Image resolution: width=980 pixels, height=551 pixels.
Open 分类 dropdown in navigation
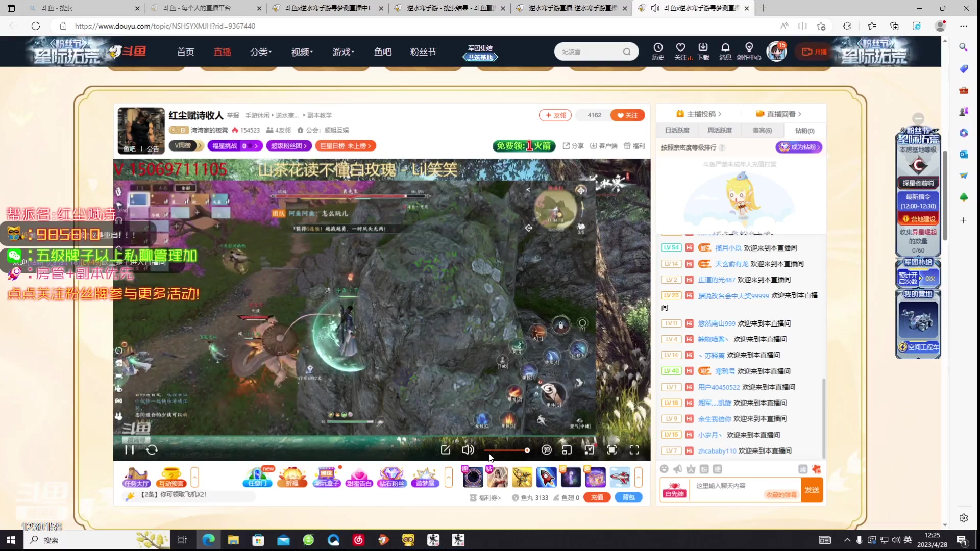coord(260,52)
